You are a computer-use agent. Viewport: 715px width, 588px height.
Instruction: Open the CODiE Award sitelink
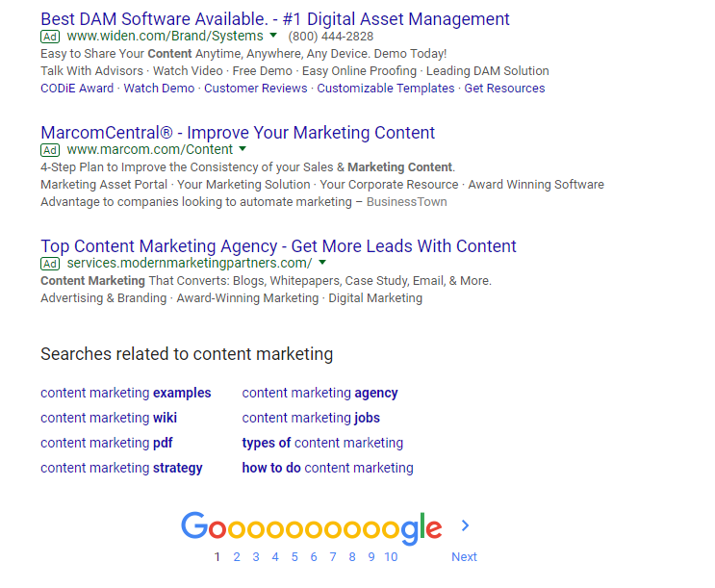(x=77, y=88)
